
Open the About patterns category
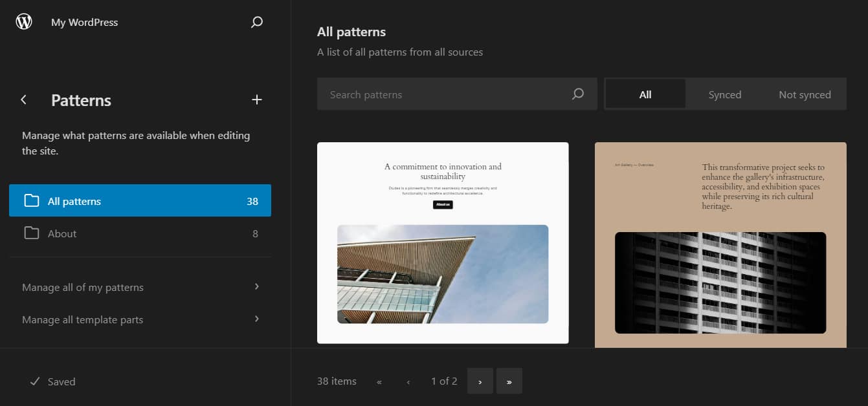[140, 233]
